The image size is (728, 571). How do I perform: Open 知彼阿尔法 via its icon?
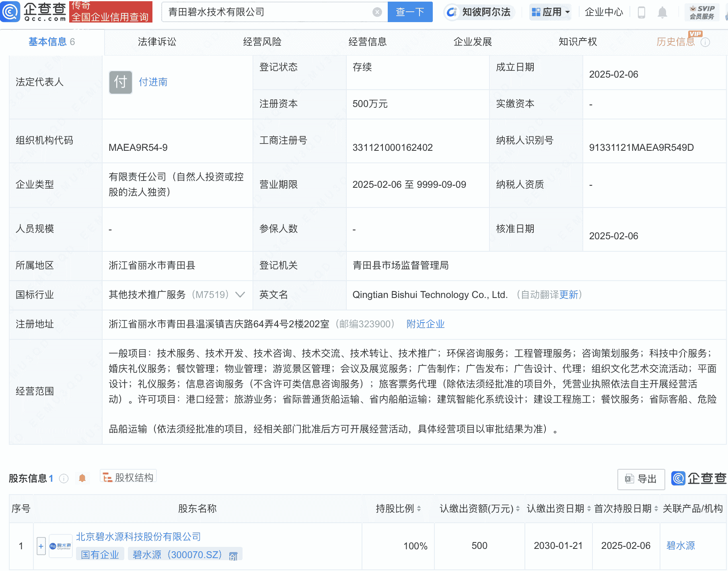pyautogui.click(x=452, y=12)
